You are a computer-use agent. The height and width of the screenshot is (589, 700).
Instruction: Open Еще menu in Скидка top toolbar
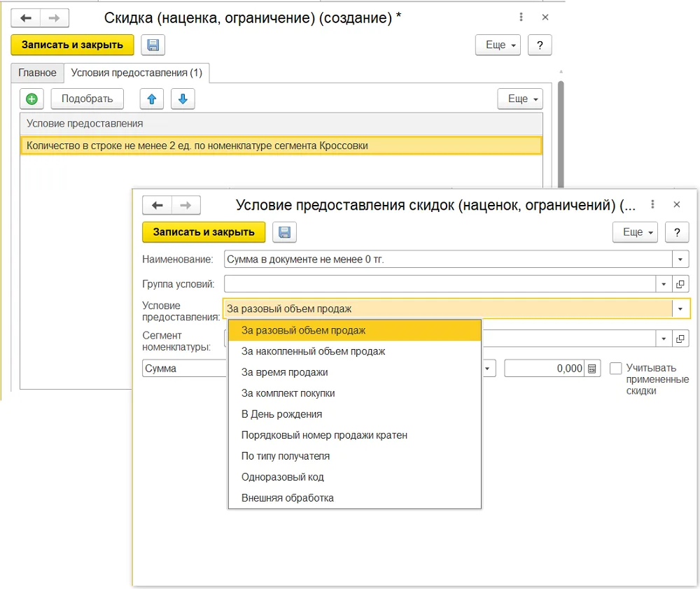498,45
